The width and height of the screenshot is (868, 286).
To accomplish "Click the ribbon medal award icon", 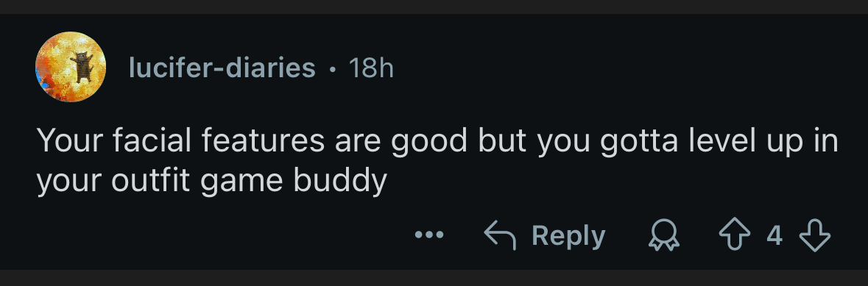I will [663, 235].
